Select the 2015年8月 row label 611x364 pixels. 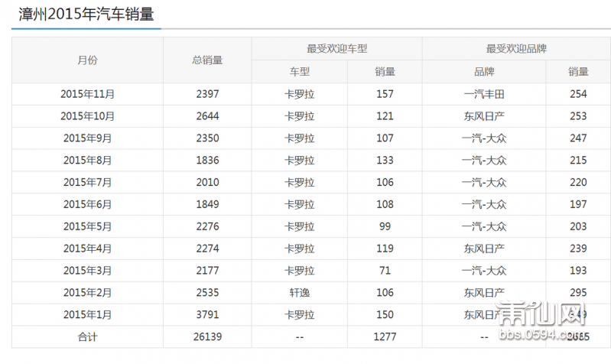(87, 160)
